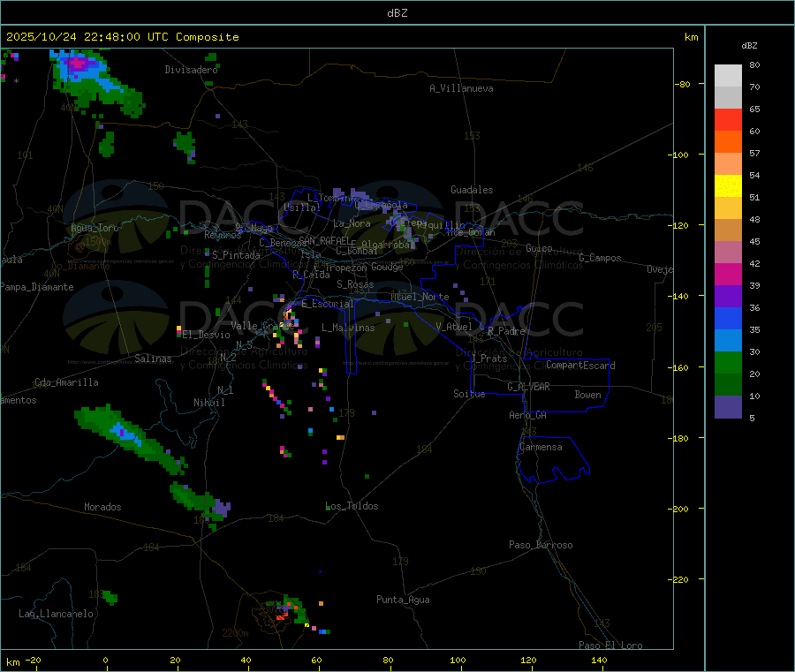
Task: Click the light blue 30-35 dBZ swatch
Action: tap(728, 341)
